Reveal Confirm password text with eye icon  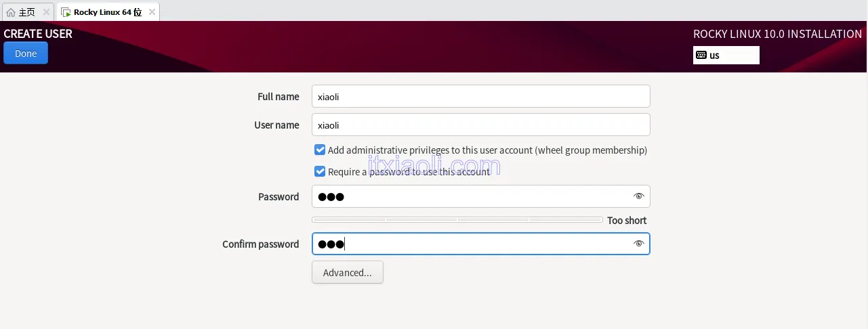[x=638, y=244]
